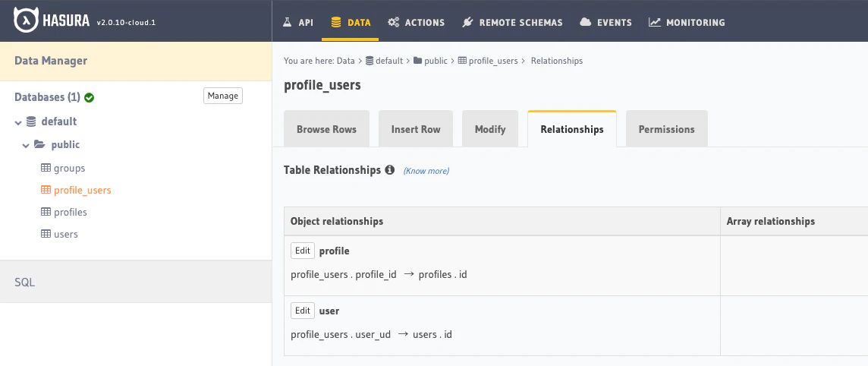
Task: Click the default database icon in the sidebar
Action: point(32,121)
